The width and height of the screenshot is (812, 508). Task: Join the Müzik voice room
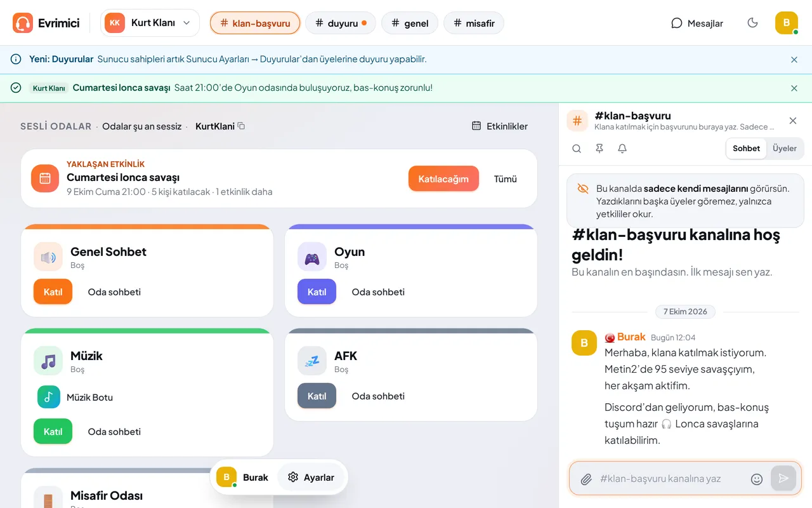pos(53,432)
